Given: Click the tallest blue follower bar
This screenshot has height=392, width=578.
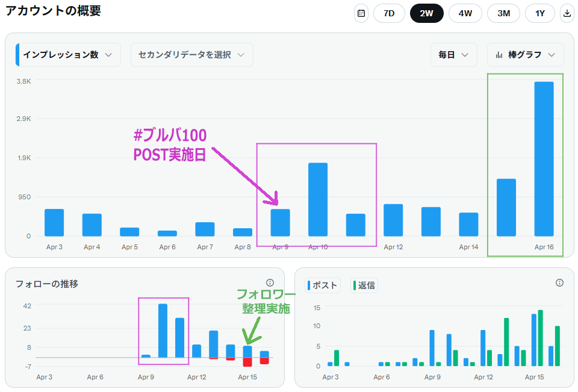Looking at the screenshot, I should click(x=163, y=331).
